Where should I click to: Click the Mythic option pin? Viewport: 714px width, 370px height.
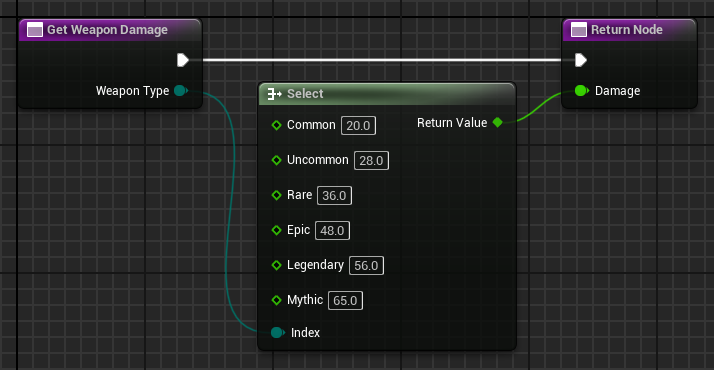(x=276, y=300)
